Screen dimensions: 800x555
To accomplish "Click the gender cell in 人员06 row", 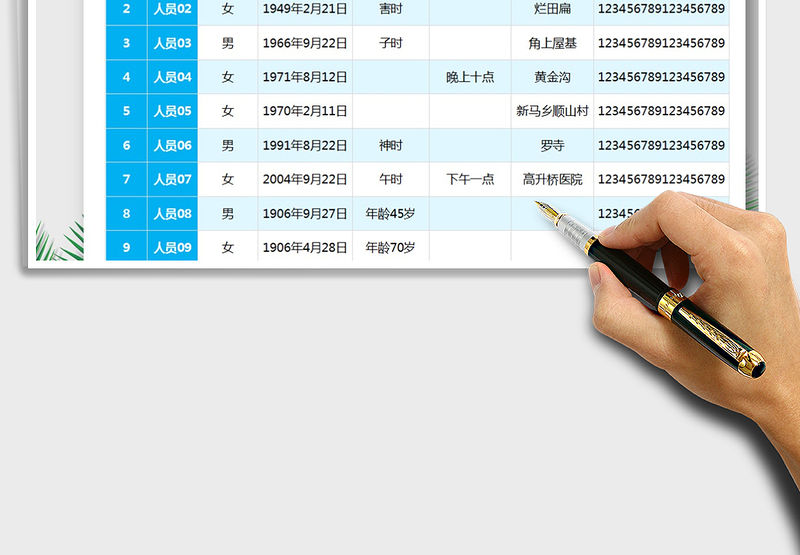I will pyautogui.click(x=228, y=145).
